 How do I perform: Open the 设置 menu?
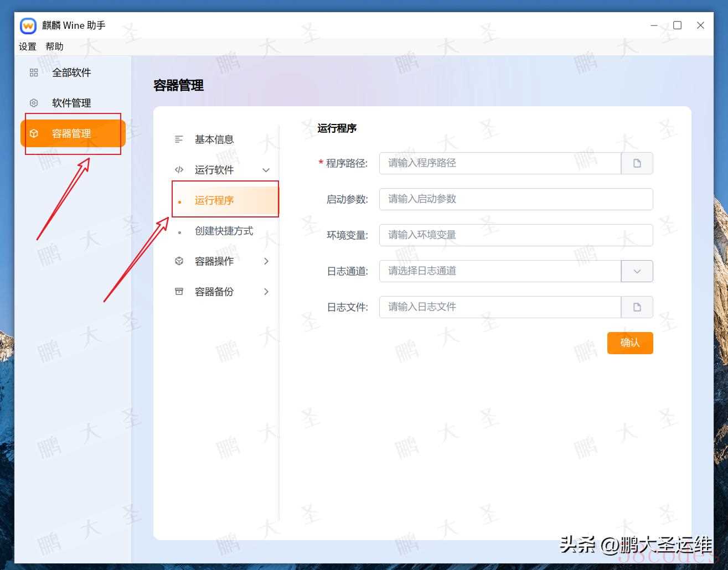pos(28,46)
